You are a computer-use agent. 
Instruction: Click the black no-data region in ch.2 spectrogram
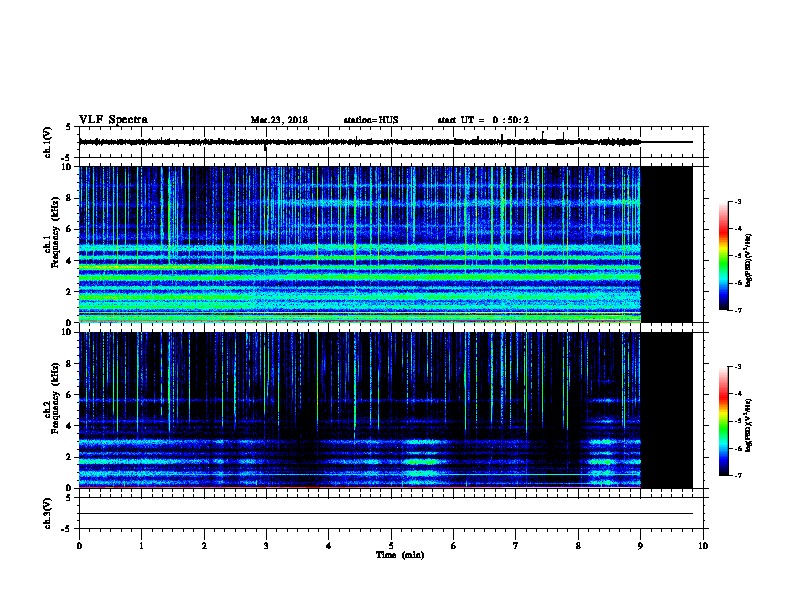point(667,410)
